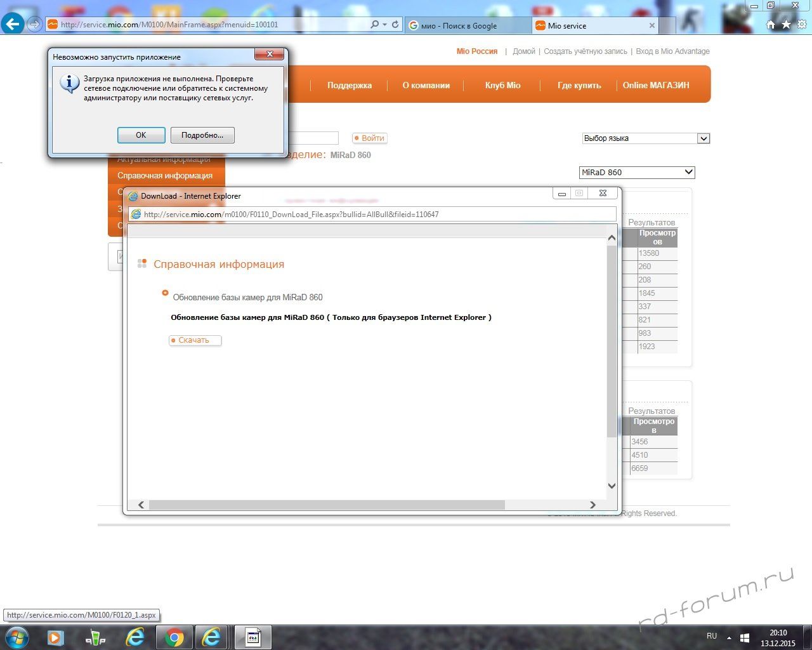The height and width of the screenshot is (650, 812).
Task: Open media player taskbar icon
Action: tap(56, 637)
